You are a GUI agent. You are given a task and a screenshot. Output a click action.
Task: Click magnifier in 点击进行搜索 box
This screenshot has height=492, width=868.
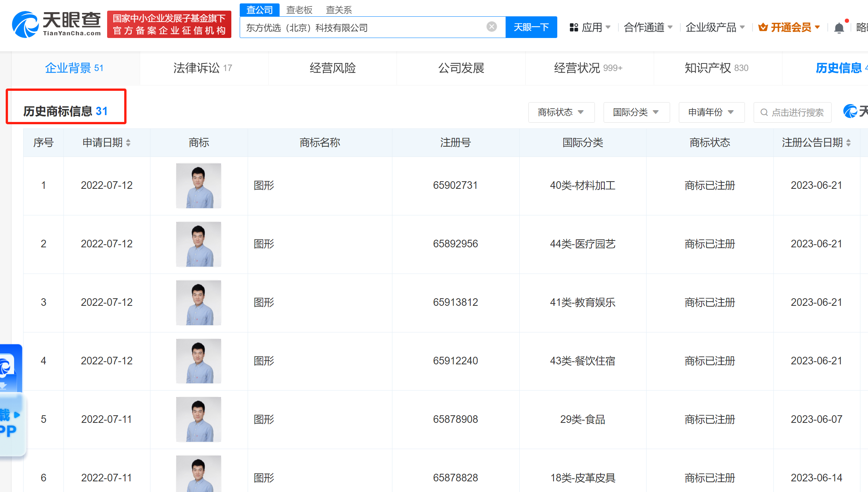(764, 112)
